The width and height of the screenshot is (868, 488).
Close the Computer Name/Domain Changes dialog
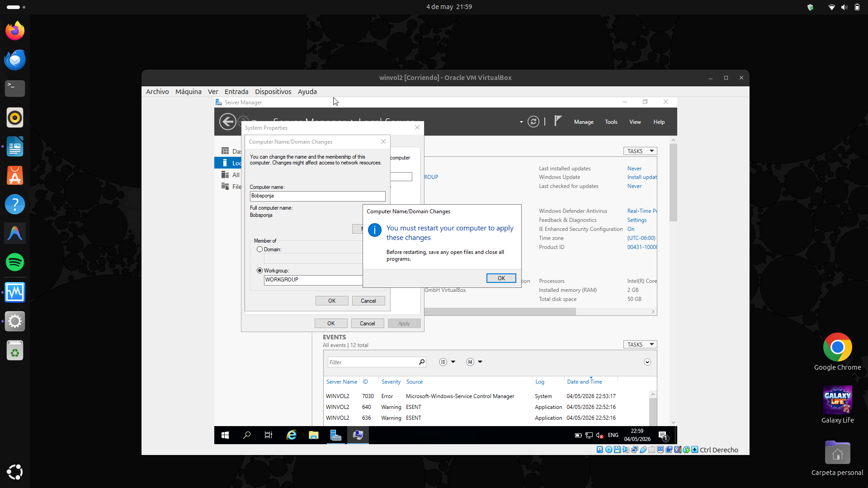click(x=383, y=141)
